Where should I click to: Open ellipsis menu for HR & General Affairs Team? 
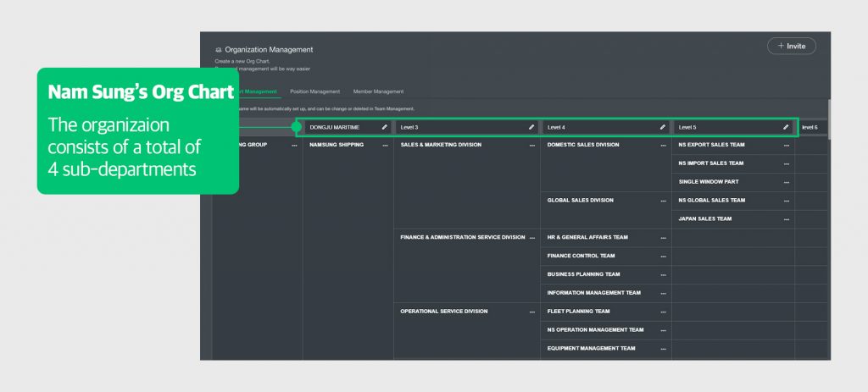tap(664, 238)
